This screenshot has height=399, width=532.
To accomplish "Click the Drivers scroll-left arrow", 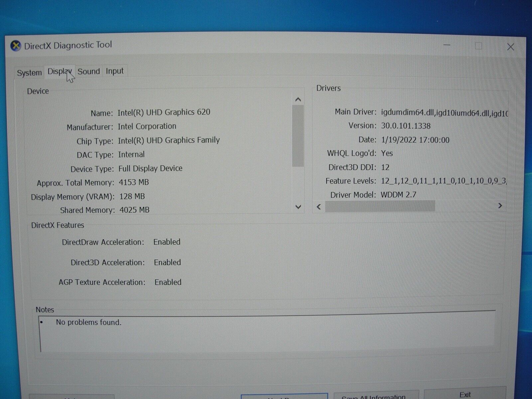I will click(319, 207).
